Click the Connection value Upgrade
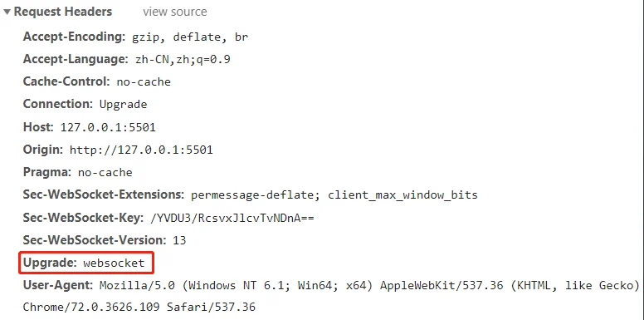Image resolution: width=644 pixels, height=320 pixels. click(123, 105)
